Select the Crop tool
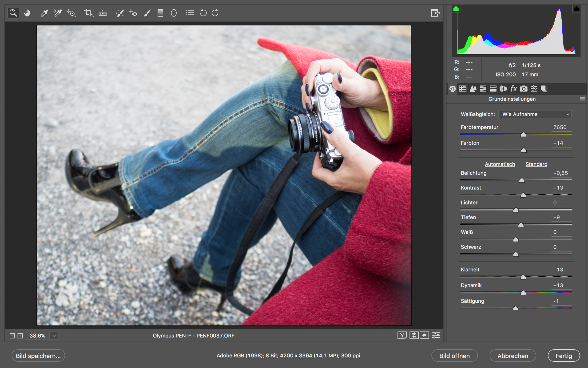Screen dimensions: 588x368 pos(89,13)
